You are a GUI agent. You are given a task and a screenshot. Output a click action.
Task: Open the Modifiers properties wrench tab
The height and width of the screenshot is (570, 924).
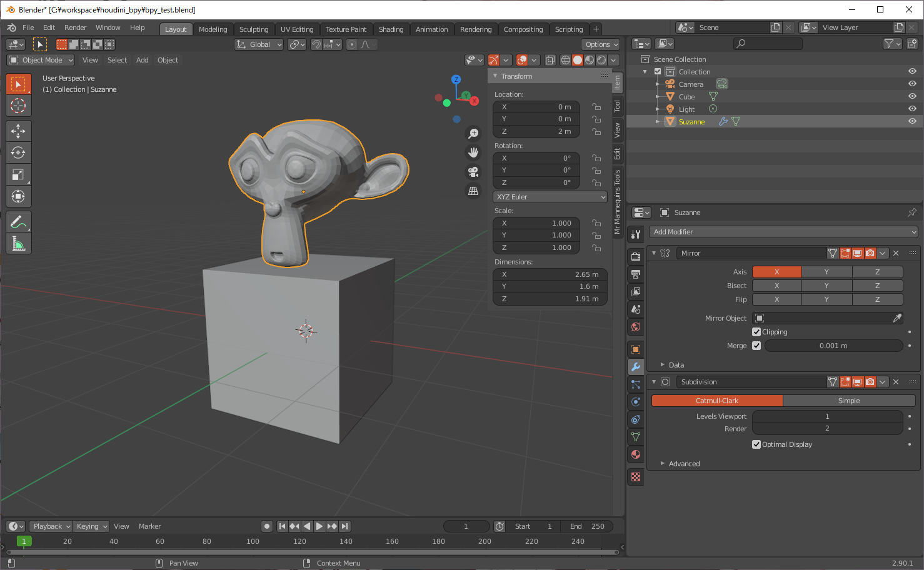(x=636, y=367)
